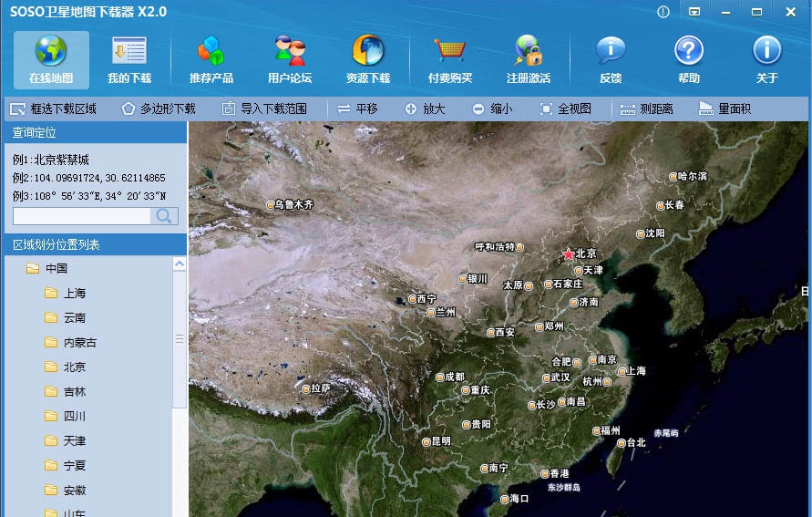
Task: Click the 上海 city marker on map
Action: click(x=622, y=371)
